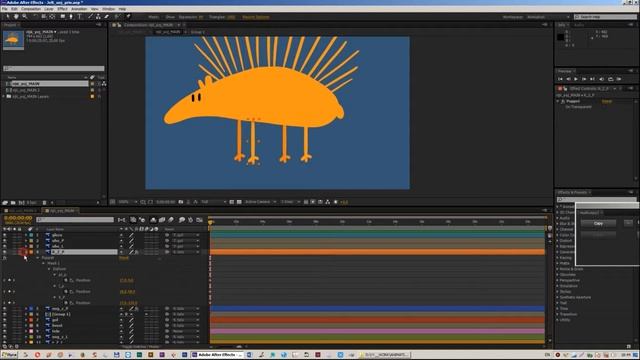
Task: Select the Hand tool
Action: [16, 17]
